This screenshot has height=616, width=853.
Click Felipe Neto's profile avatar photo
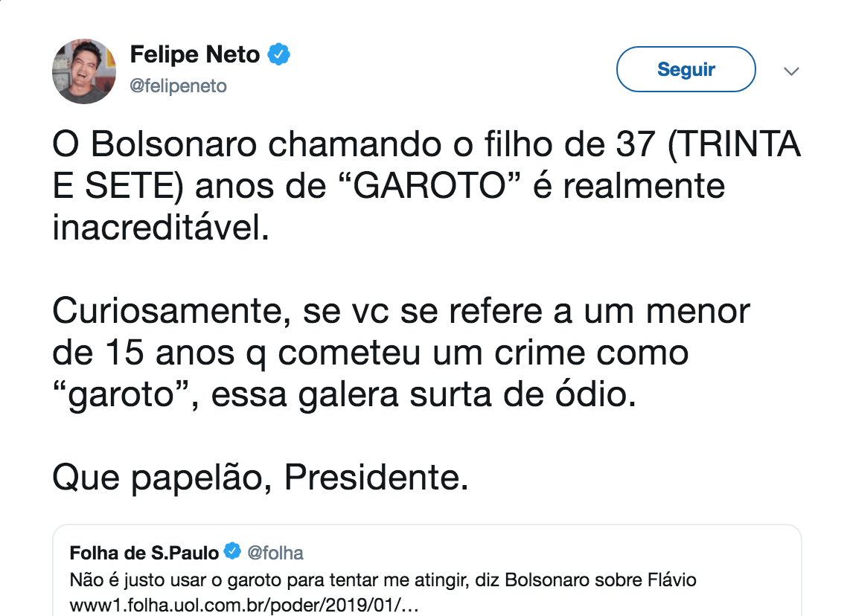tap(84, 72)
